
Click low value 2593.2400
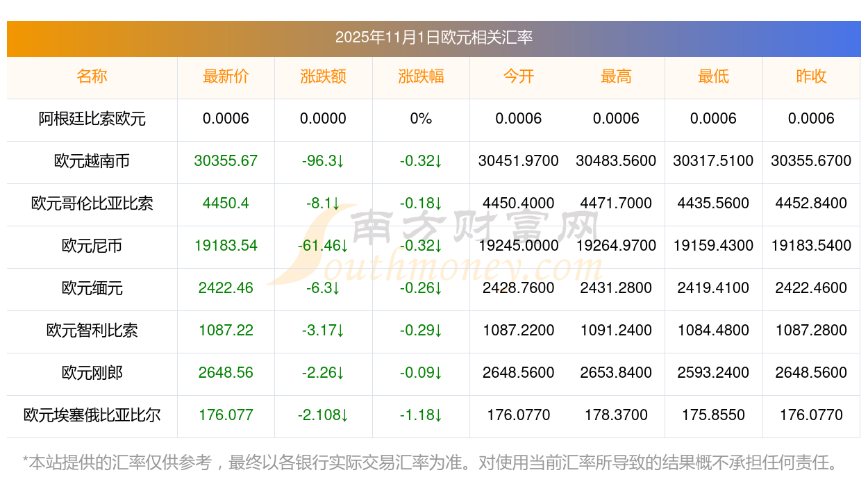pyautogui.click(x=713, y=373)
